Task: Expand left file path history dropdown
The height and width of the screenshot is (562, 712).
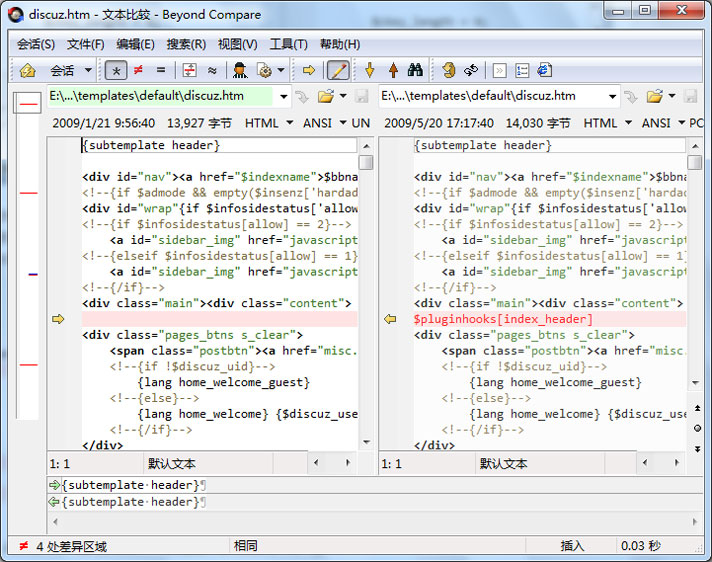Action: click(x=283, y=96)
